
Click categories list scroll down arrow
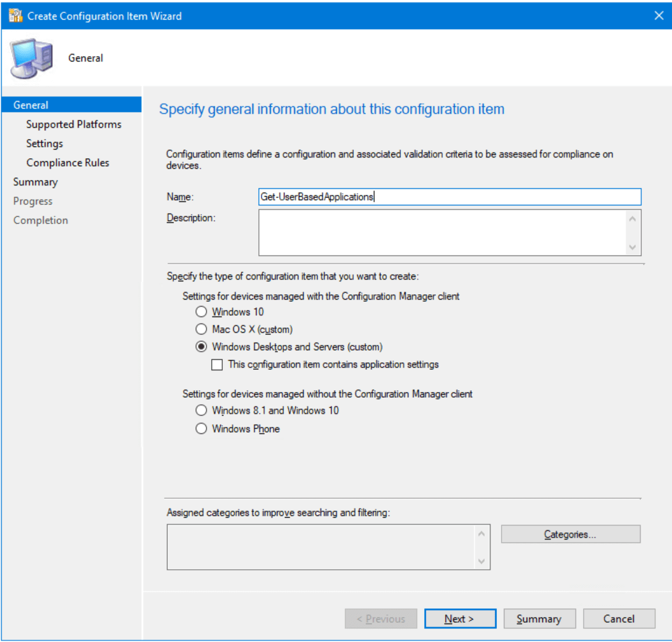pos(481,561)
